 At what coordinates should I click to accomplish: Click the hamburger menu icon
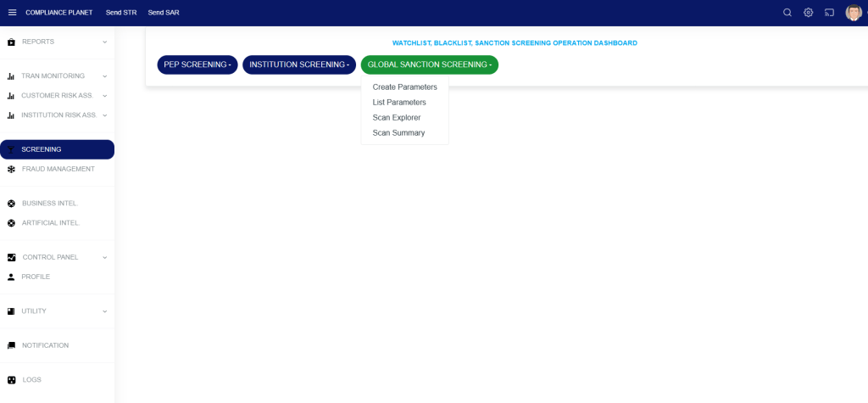[x=12, y=13]
